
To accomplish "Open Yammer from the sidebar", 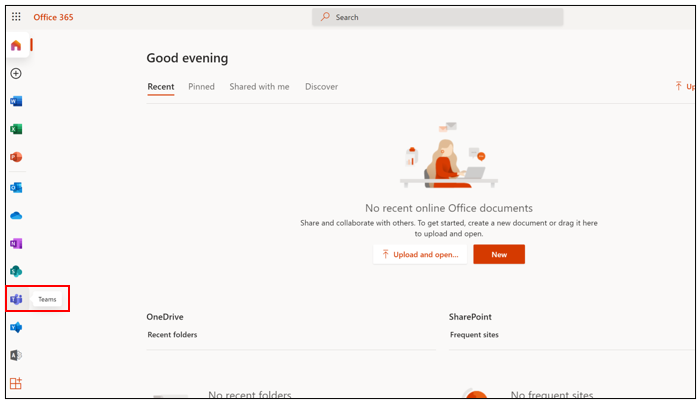I will pyautogui.click(x=16, y=327).
